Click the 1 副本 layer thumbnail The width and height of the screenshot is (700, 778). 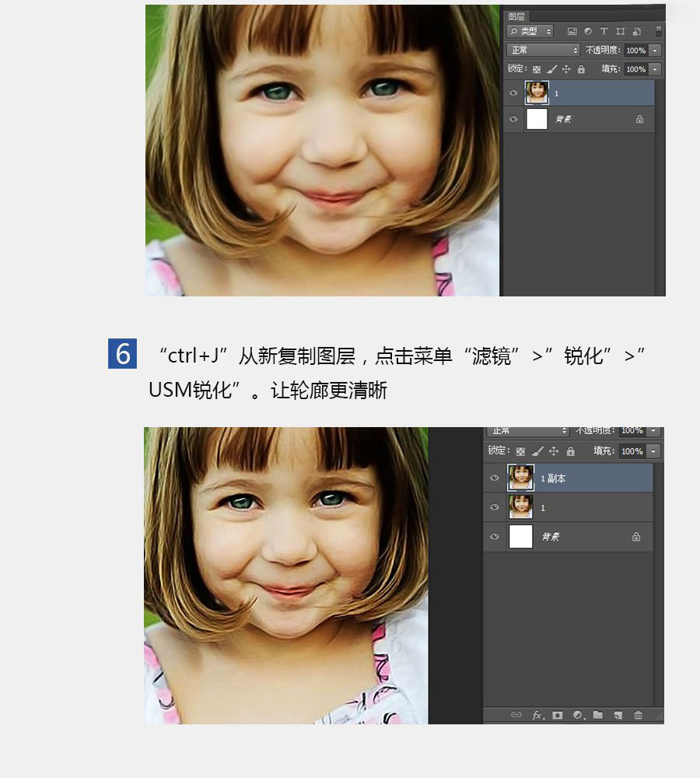coord(520,477)
